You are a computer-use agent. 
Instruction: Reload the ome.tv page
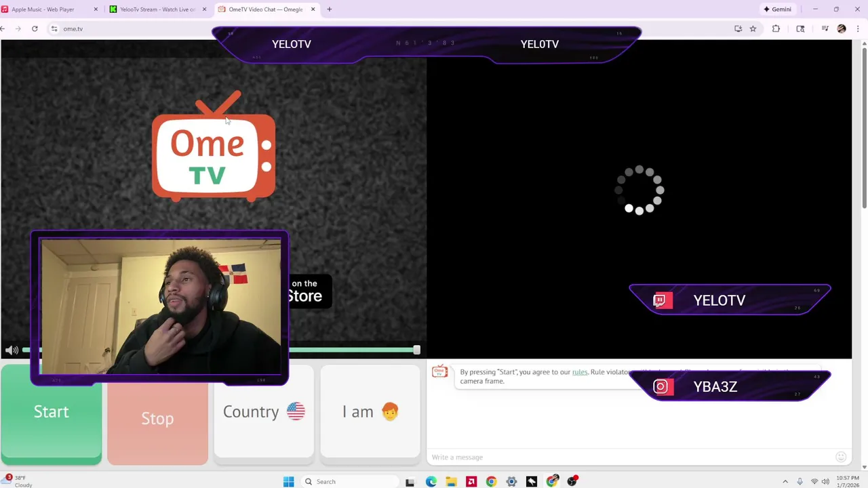coord(35,28)
